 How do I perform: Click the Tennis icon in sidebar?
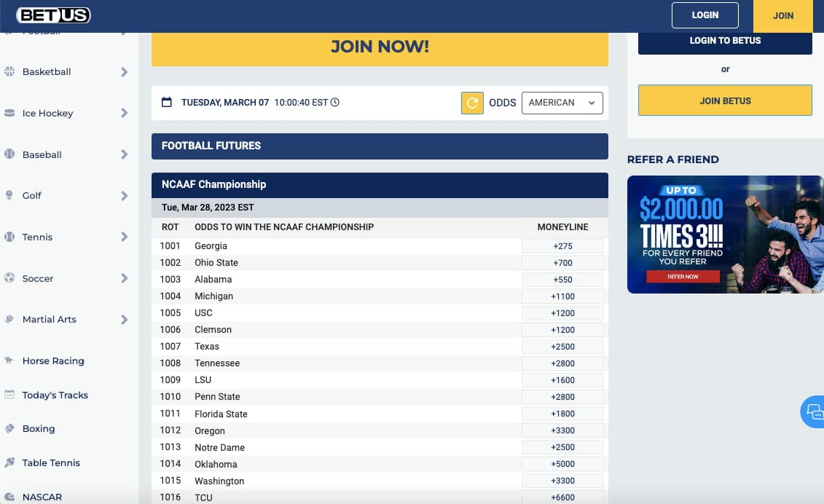[x=9, y=237]
